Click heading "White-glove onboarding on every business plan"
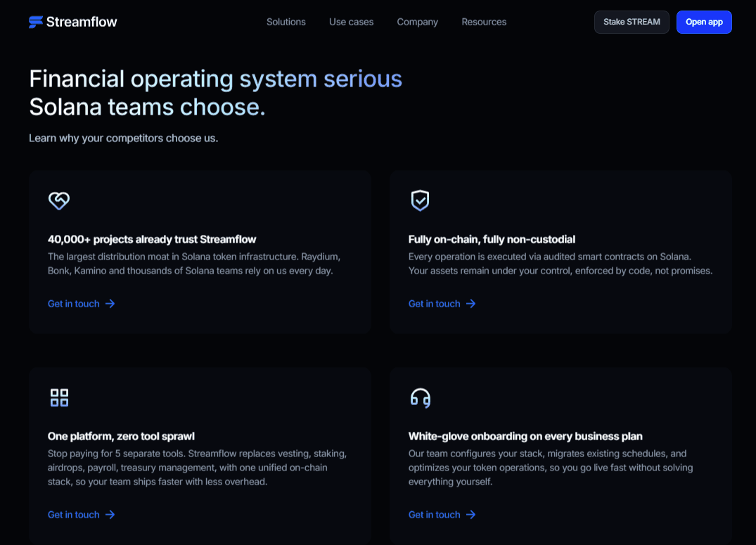 [x=525, y=437]
